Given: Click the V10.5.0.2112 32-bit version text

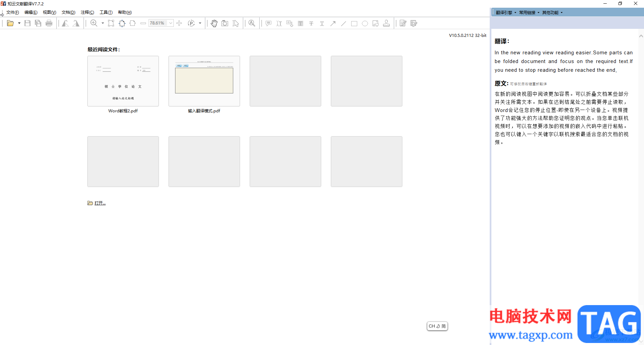Looking at the screenshot, I should click(x=468, y=36).
